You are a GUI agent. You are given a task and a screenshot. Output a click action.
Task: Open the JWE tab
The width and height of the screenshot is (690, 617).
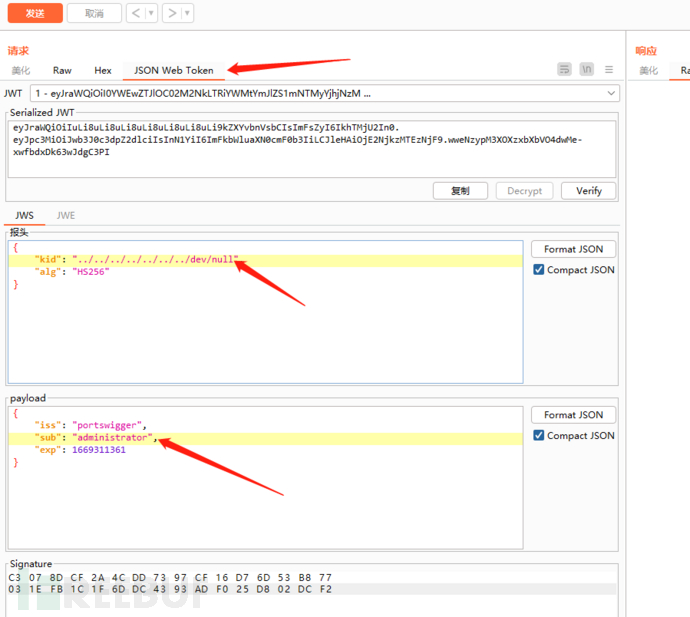[x=66, y=215]
